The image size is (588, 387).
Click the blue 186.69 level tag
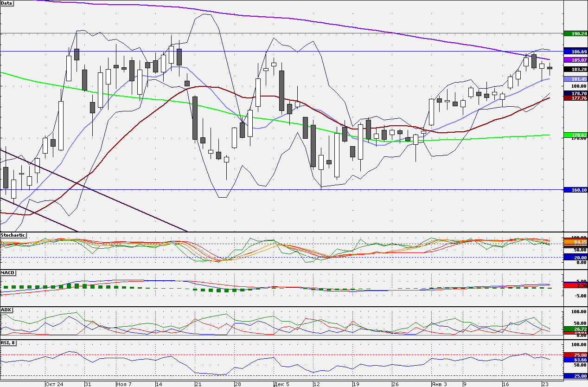point(575,51)
